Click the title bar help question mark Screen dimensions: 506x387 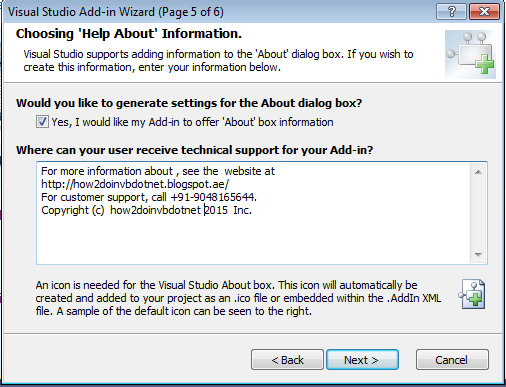[x=451, y=12]
